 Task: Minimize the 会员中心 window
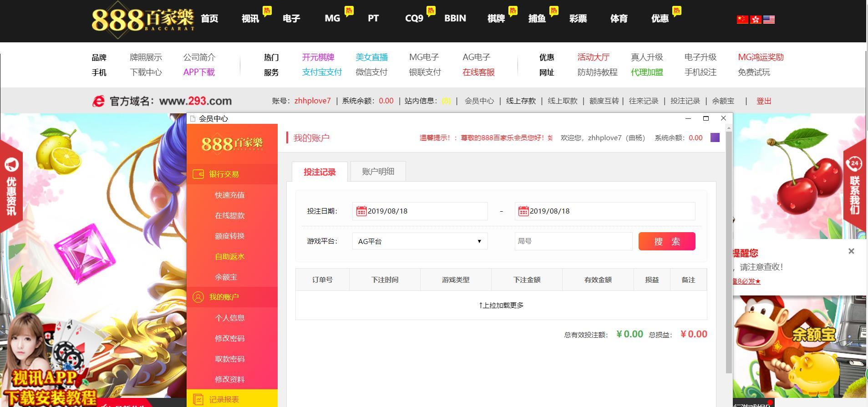[x=688, y=118]
